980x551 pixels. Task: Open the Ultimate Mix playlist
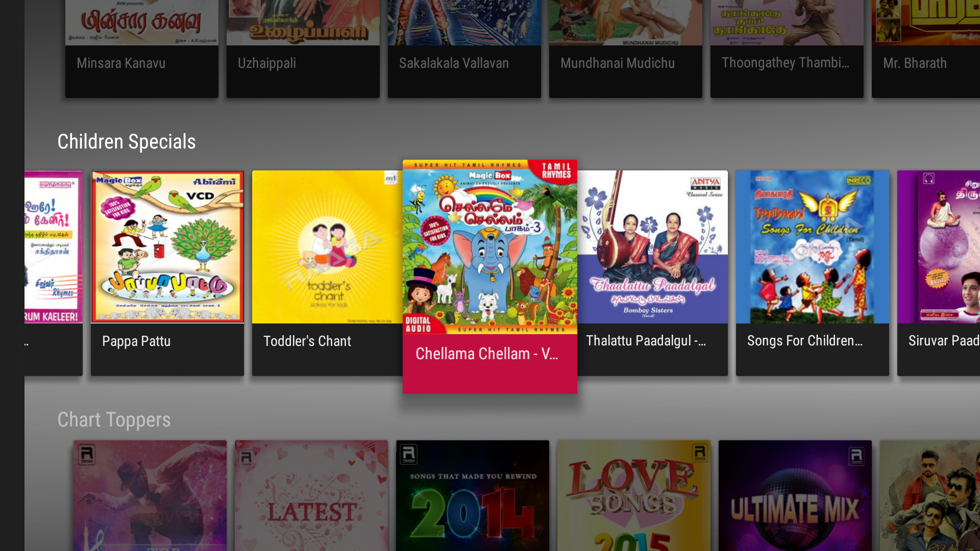tap(795, 496)
